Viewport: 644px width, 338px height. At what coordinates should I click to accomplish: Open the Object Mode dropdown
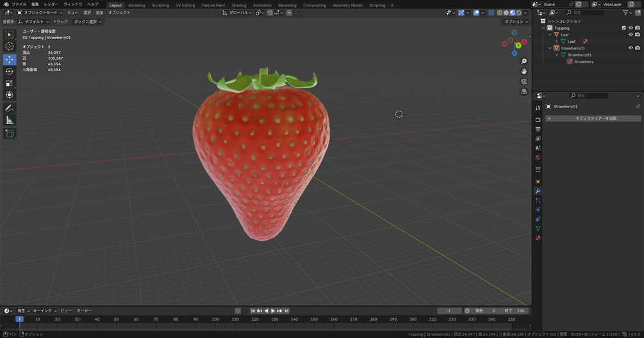40,13
